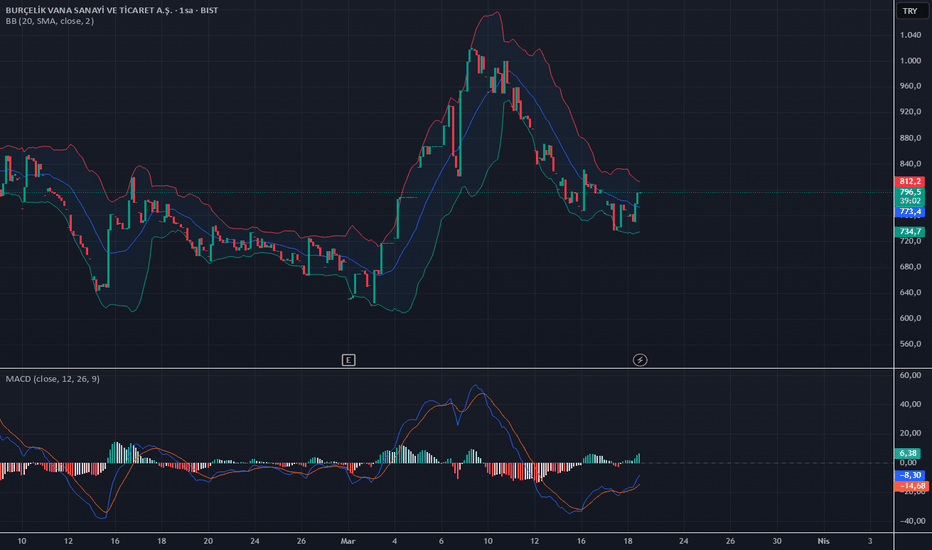The image size is (932, 550).
Task: Select the 1.000 price axis label
Action: (911, 61)
